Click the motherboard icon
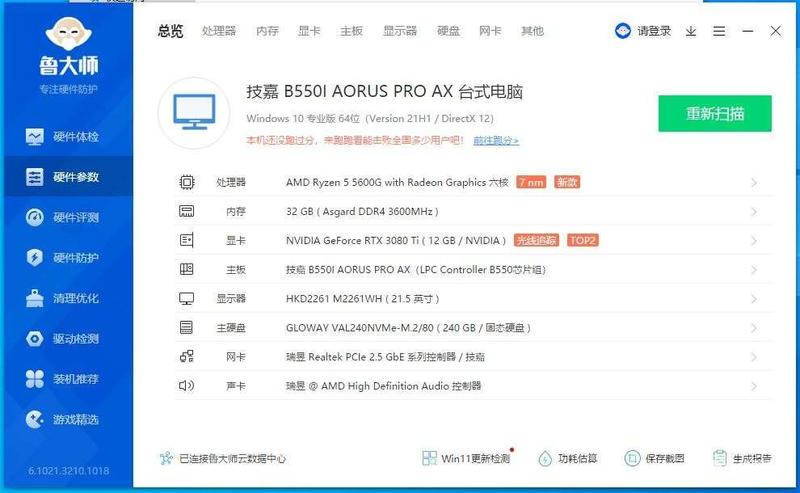The height and width of the screenshot is (493, 800). tap(187, 269)
